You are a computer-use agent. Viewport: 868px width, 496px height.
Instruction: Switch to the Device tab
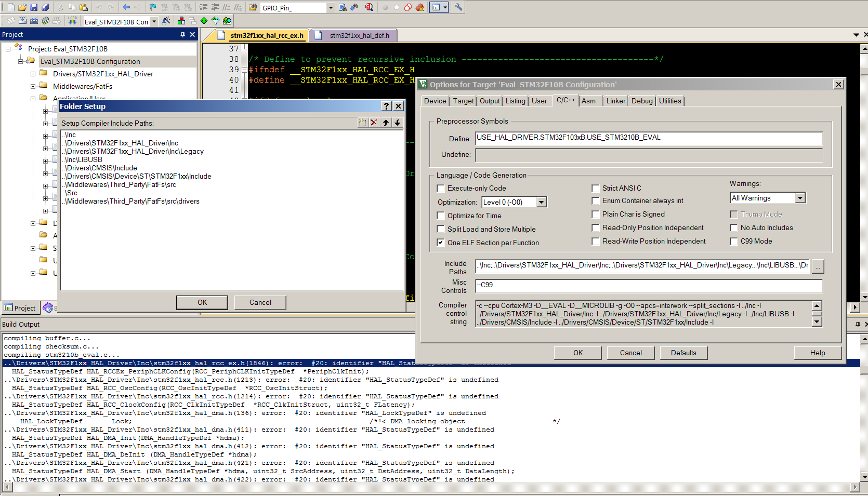pyautogui.click(x=435, y=101)
